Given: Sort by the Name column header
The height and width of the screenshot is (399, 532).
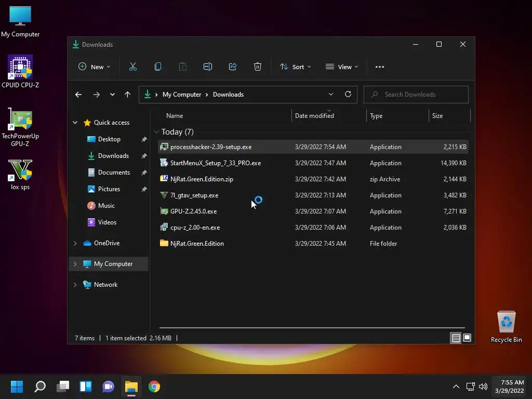Looking at the screenshot, I should [x=175, y=116].
